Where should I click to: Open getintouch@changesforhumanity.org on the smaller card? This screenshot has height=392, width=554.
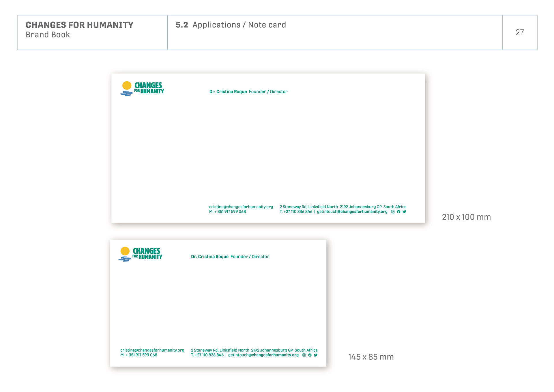263,355
